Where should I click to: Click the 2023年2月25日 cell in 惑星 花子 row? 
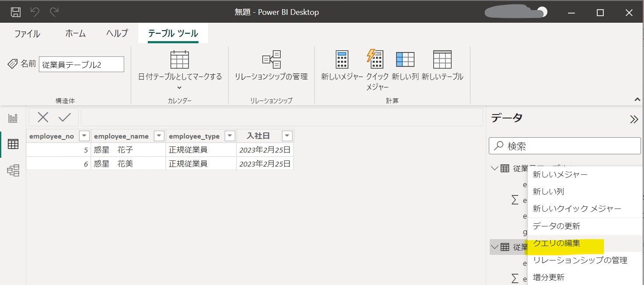coord(265,150)
